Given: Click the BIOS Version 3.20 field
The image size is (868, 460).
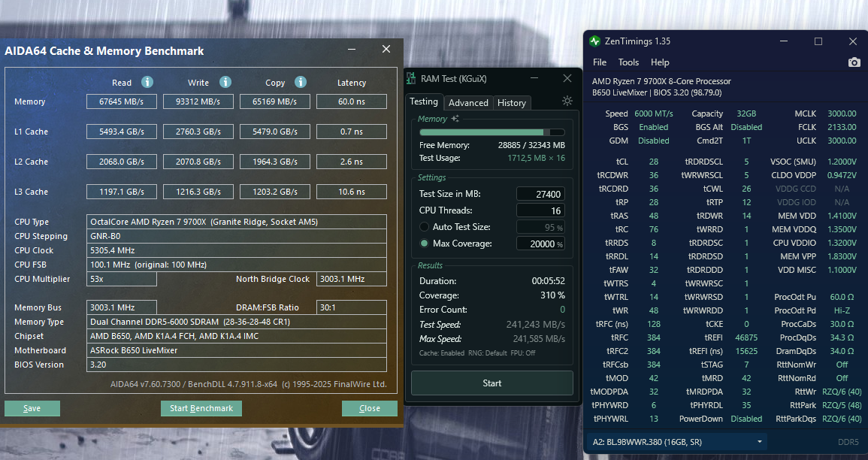Looking at the screenshot, I should pos(237,365).
